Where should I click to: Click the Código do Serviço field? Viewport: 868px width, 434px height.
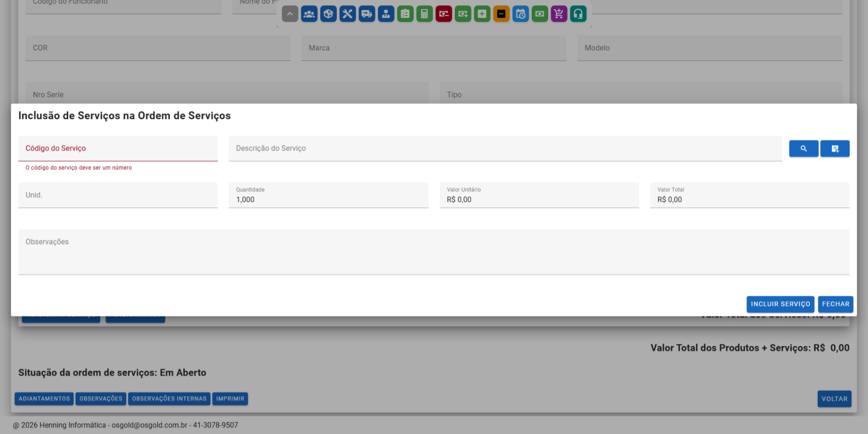pyautogui.click(x=118, y=148)
